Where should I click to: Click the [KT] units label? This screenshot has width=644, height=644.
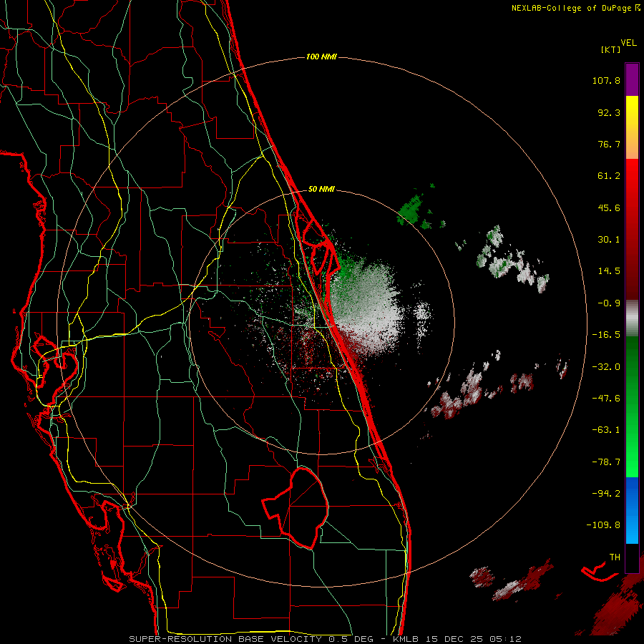pos(611,49)
